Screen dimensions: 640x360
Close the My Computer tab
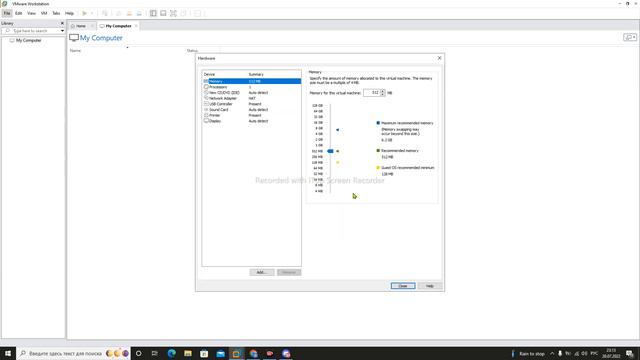[136, 26]
